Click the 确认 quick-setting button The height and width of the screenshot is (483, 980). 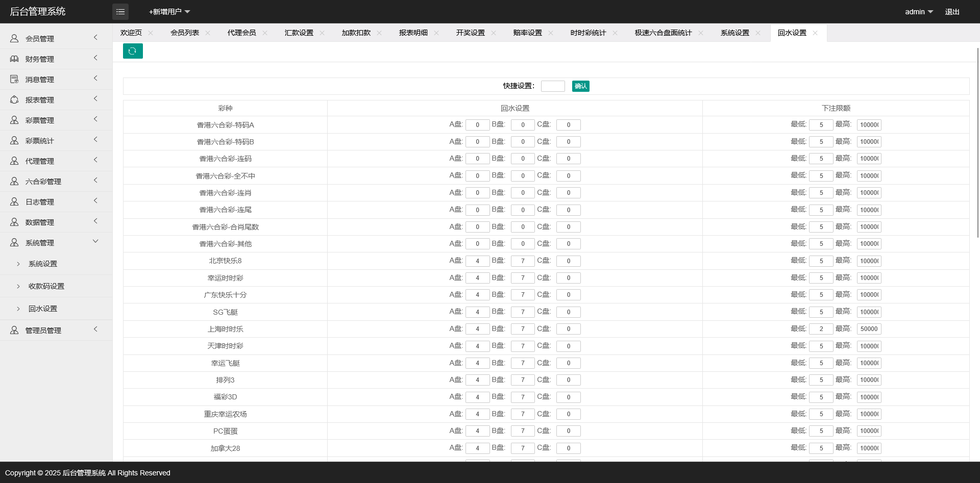point(581,86)
